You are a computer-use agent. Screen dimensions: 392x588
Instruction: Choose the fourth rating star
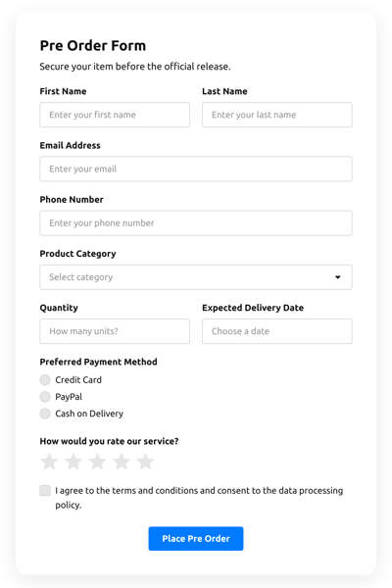click(x=122, y=462)
